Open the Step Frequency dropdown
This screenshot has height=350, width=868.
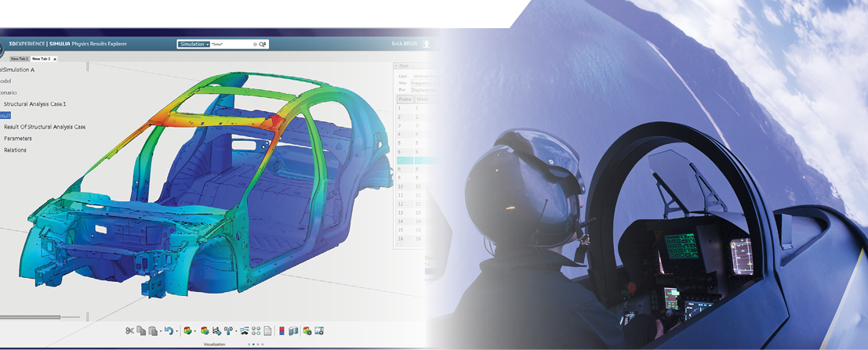(427, 83)
